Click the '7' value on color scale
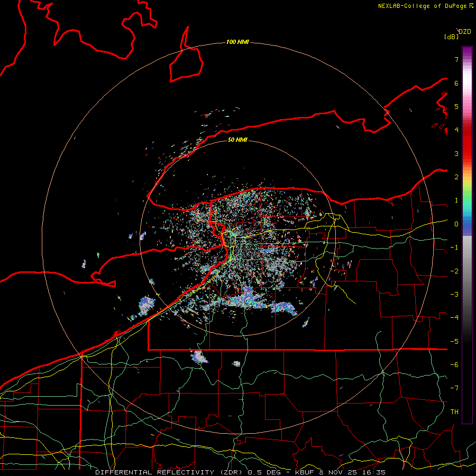This screenshot has height=476, width=476. click(456, 59)
